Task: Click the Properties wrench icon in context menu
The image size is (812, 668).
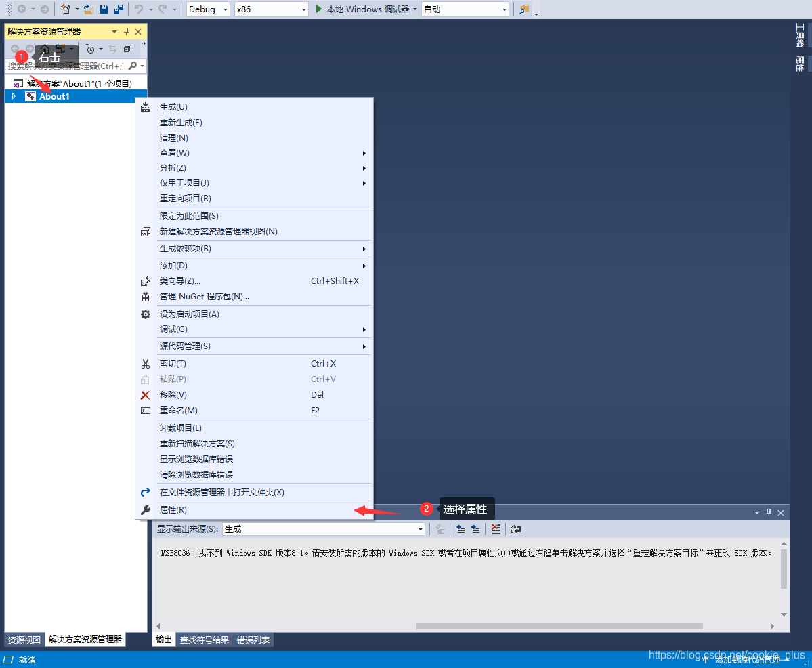Action: (x=146, y=510)
